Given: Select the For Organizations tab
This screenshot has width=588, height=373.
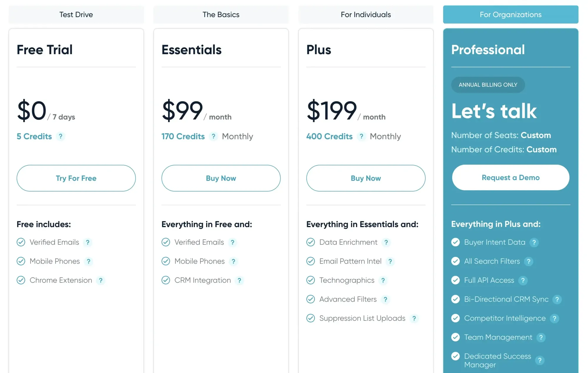Looking at the screenshot, I should [510, 14].
